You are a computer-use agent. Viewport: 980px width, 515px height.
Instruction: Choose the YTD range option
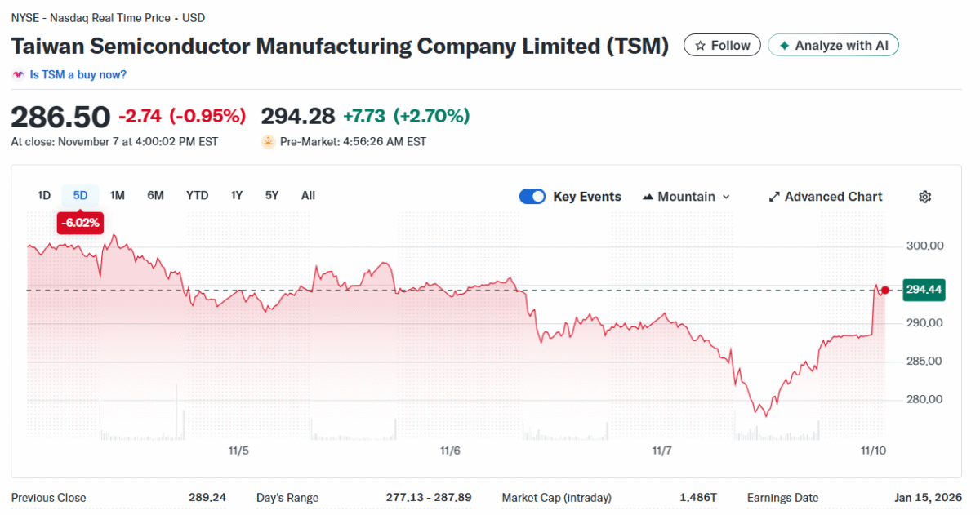point(197,195)
